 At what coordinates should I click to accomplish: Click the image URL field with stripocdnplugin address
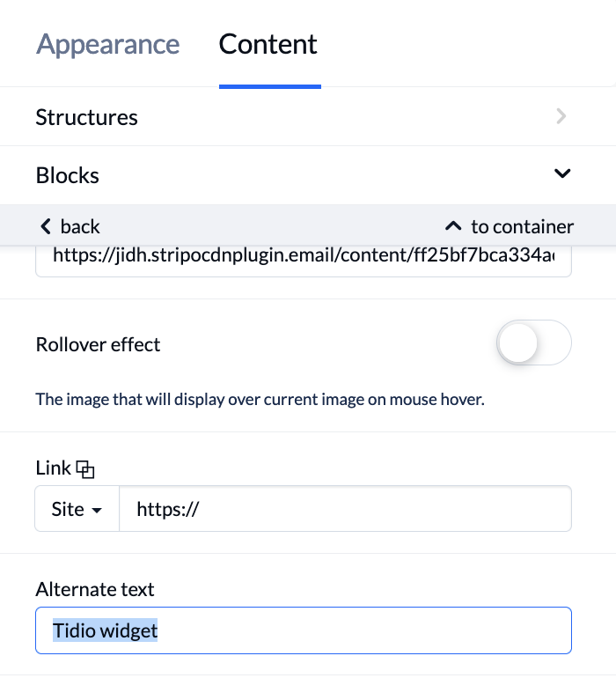click(304, 259)
